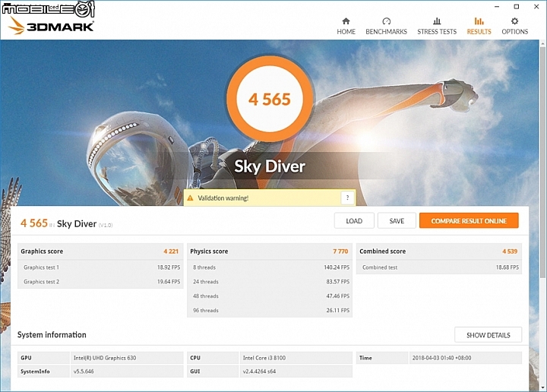This screenshot has height=392, width=547.
Task: Click the Combined score header label
Action: (383, 251)
